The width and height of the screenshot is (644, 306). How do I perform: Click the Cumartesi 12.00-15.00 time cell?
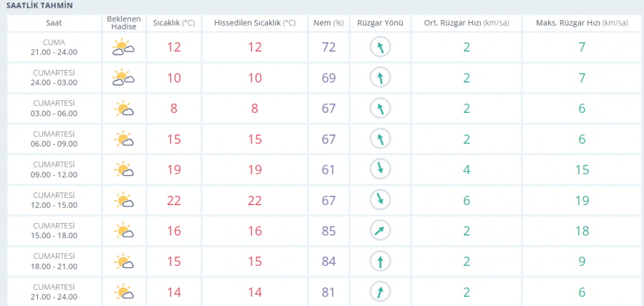coord(54,200)
